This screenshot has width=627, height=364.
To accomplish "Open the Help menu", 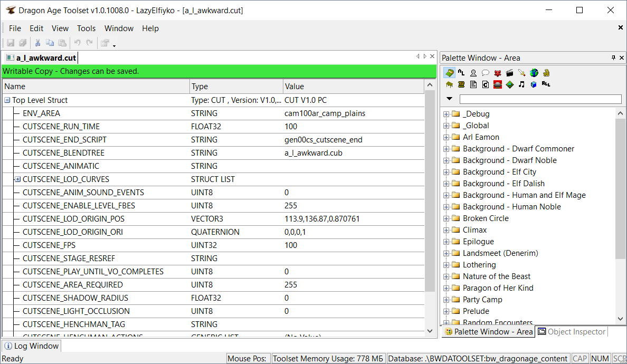I will [150, 28].
